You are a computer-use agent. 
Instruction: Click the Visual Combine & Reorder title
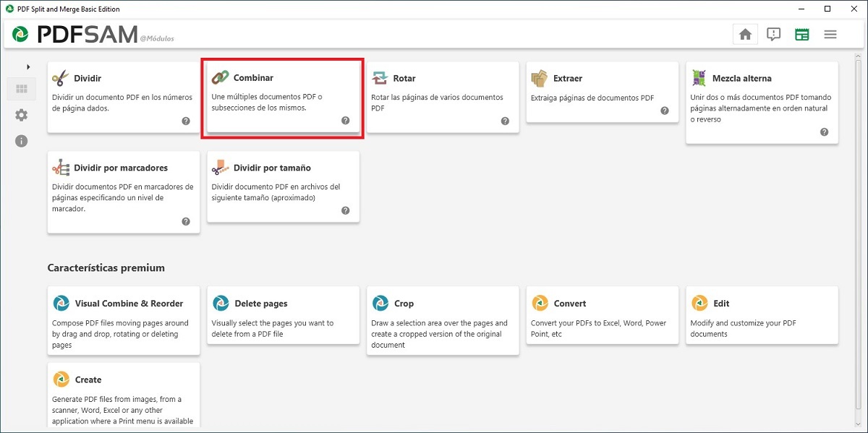129,304
